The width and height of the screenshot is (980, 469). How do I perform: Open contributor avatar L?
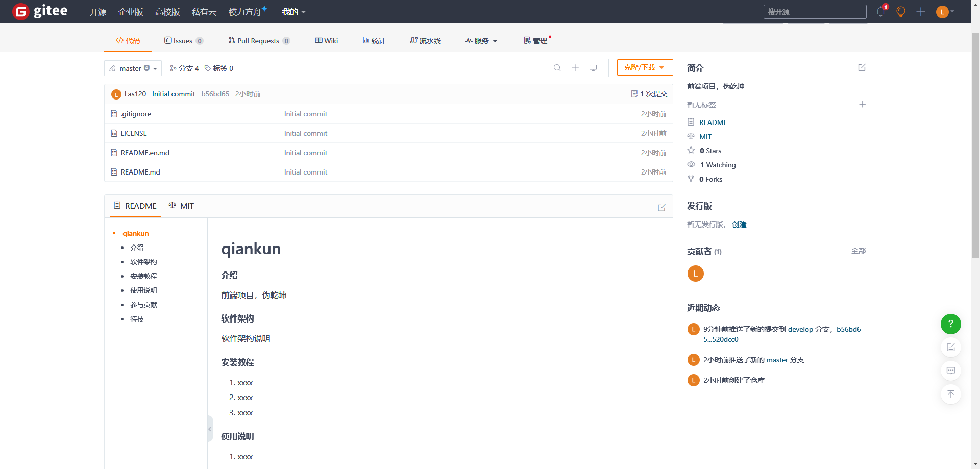point(696,274)
